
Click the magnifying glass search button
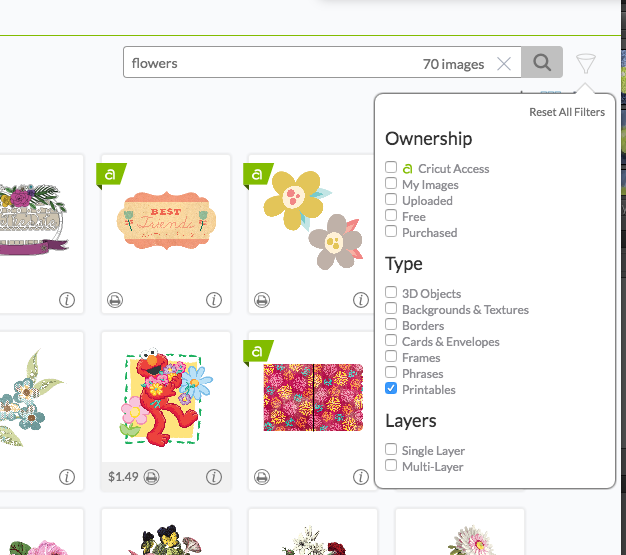pyautogui.click(x=542, y=62)
